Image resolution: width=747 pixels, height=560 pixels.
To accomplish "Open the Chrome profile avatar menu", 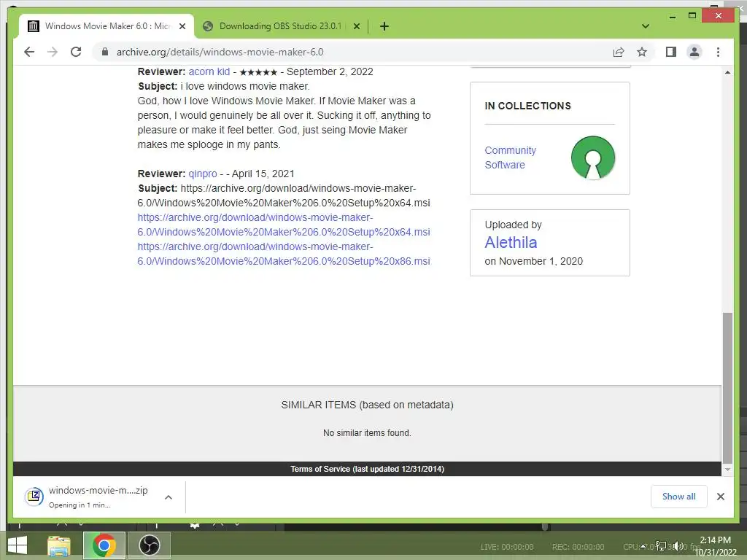I will tap(694, 52).
